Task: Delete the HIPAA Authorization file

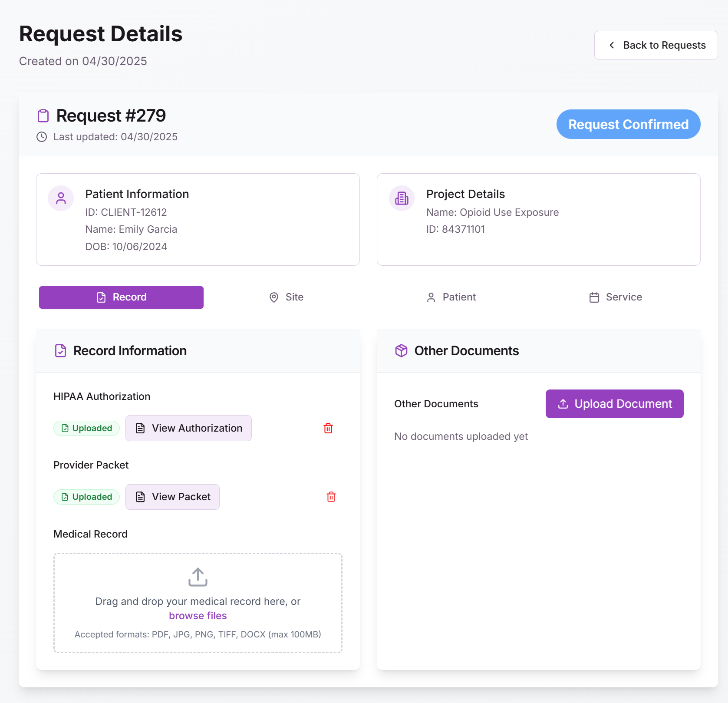Action: click(328, 428)
